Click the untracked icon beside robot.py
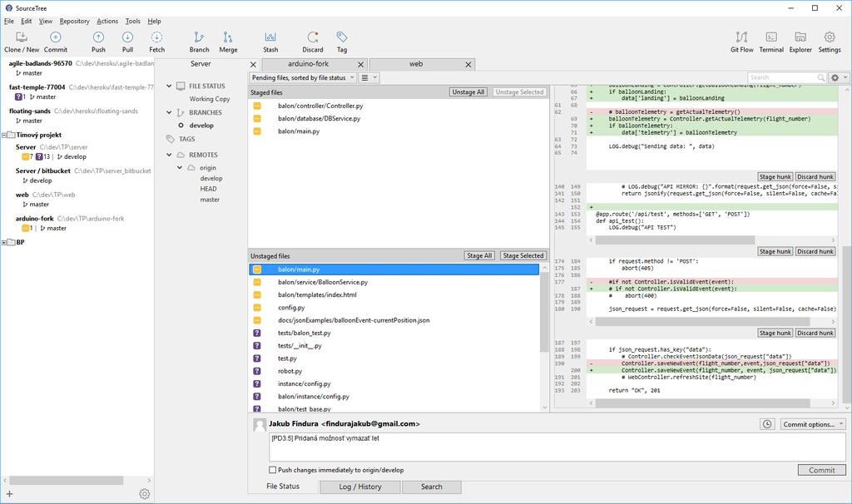852x504 pixels. 257,371
